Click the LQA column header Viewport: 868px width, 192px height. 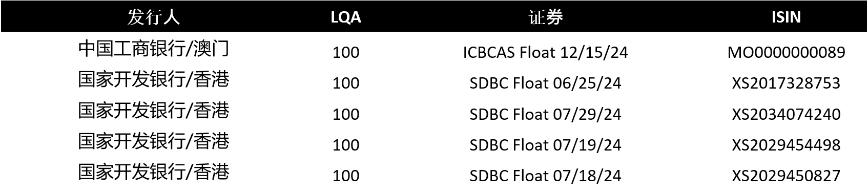click(x=346, y=18)
